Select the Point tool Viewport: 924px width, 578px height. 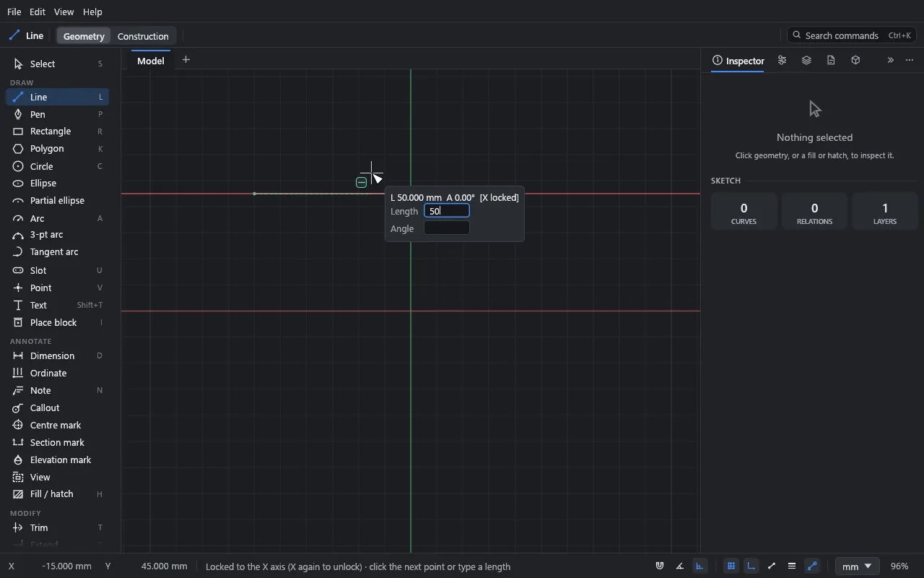(58, 288)
